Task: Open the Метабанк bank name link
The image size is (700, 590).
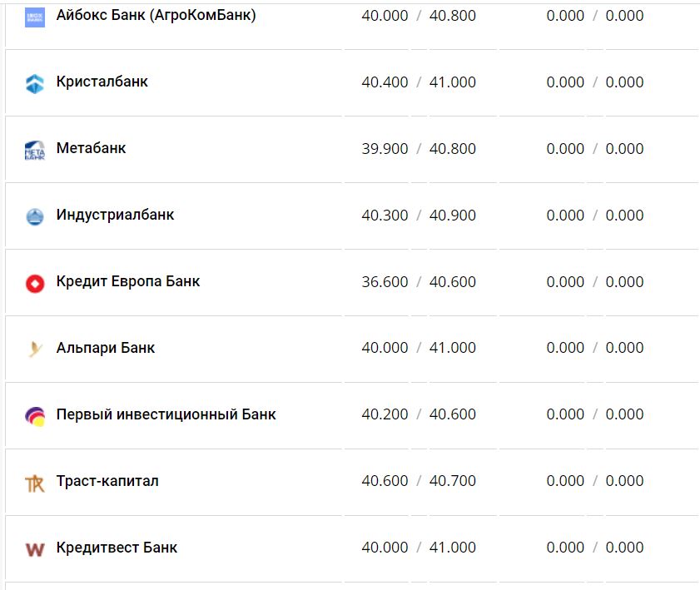Action: pyautogui.click(x=92, y=149)
